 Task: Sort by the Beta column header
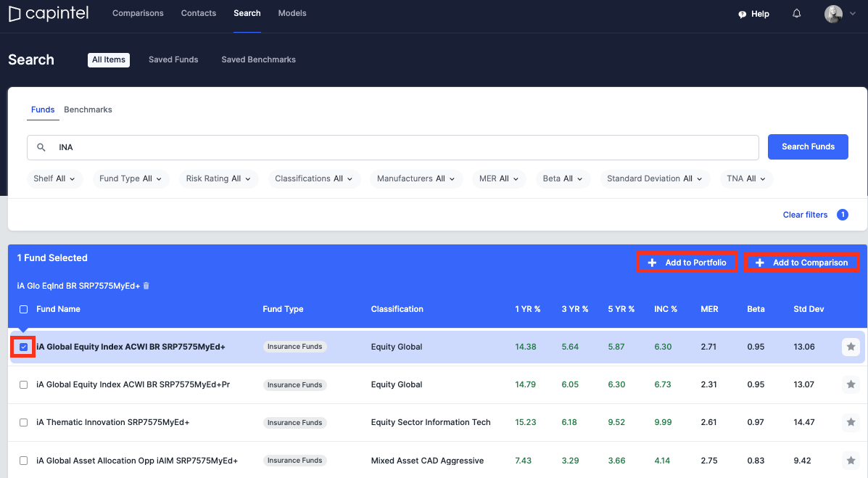tap(756, 309)
